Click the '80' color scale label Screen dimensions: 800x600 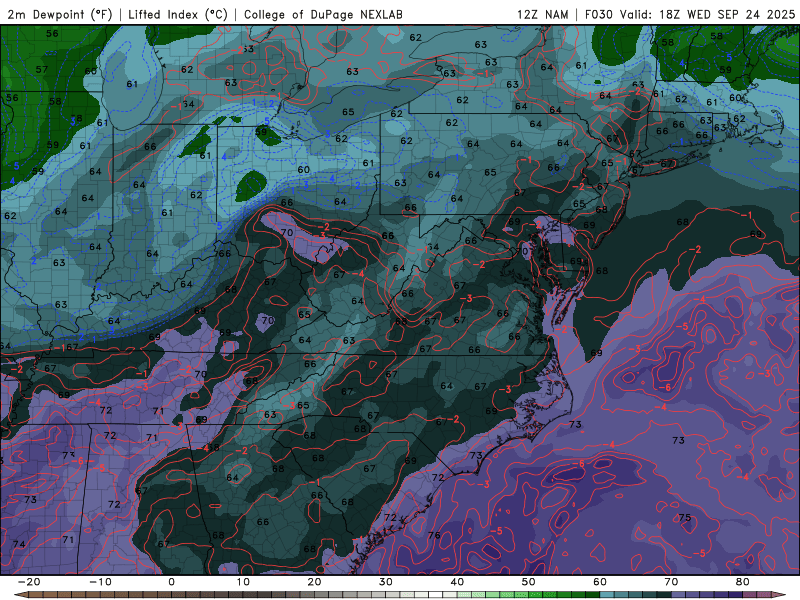click(743, 582)
